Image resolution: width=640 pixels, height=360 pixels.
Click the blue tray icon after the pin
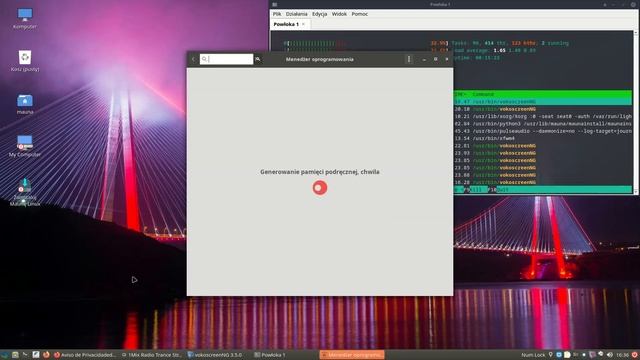[x=559, y=355]
